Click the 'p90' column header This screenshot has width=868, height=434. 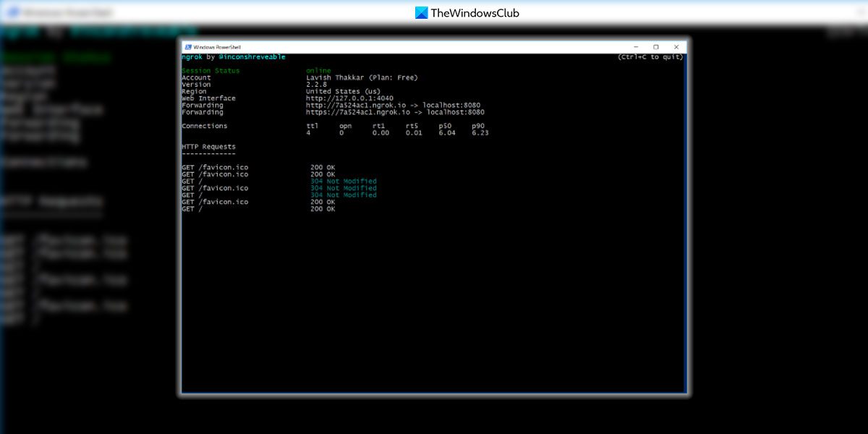tap(479, 126)
